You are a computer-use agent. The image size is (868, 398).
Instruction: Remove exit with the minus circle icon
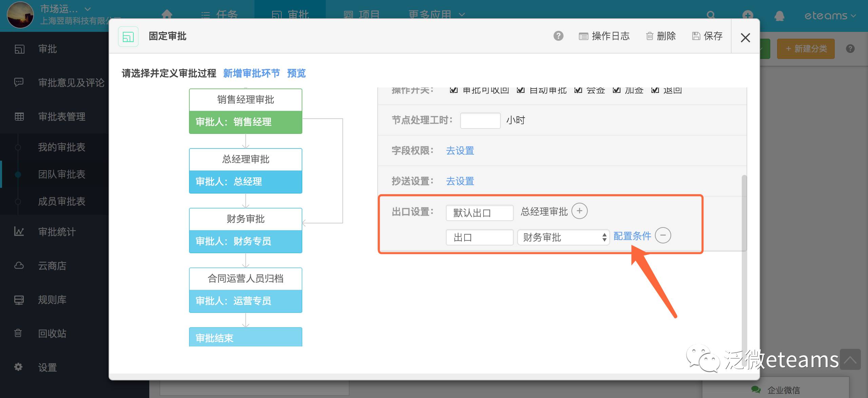coord(663,236)
